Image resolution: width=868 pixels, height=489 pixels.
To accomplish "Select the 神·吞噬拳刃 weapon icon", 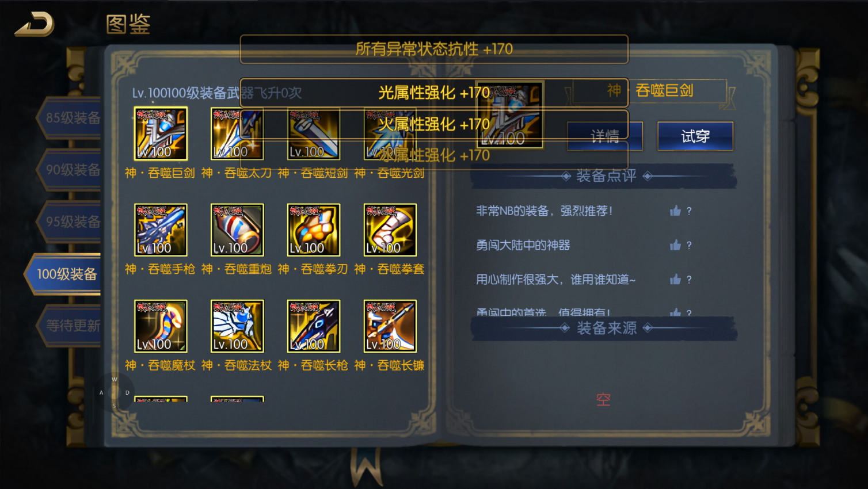I will (314, 230).
